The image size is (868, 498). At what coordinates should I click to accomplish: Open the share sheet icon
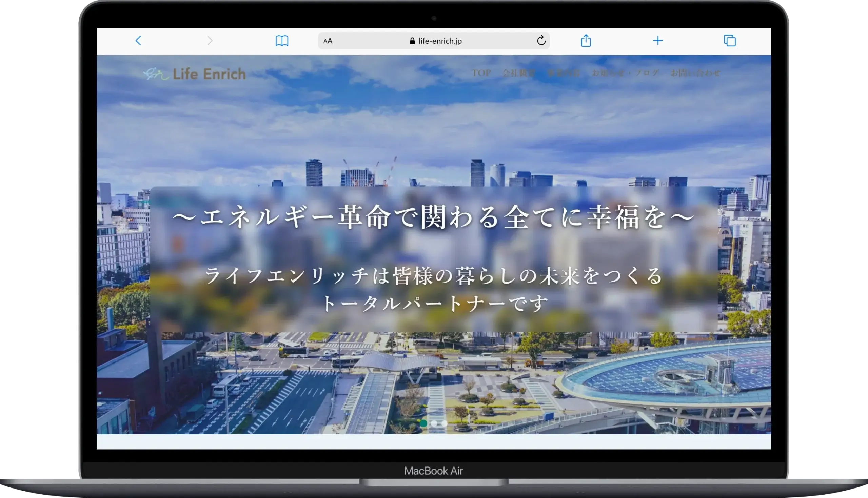click(x=586, y=40)
